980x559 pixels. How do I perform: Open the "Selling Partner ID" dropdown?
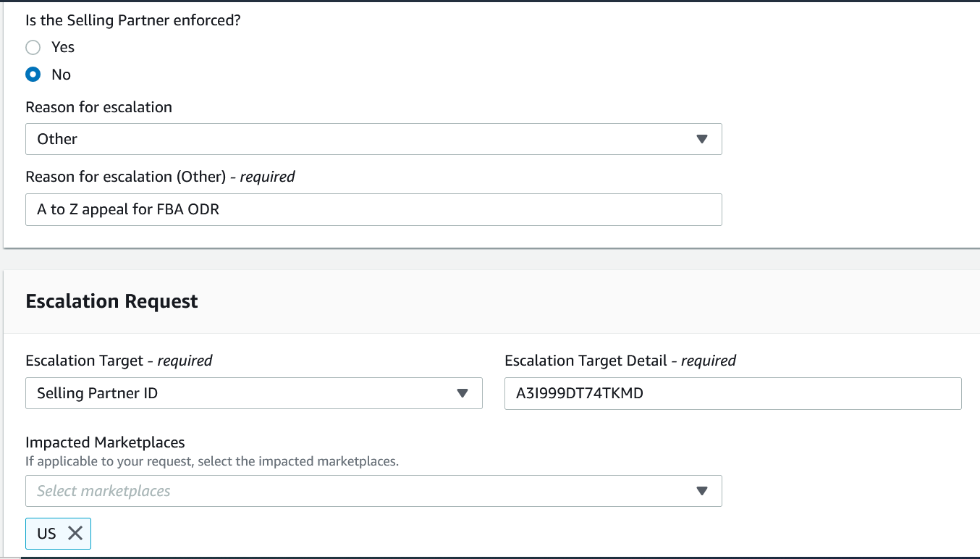pos(239,393)
